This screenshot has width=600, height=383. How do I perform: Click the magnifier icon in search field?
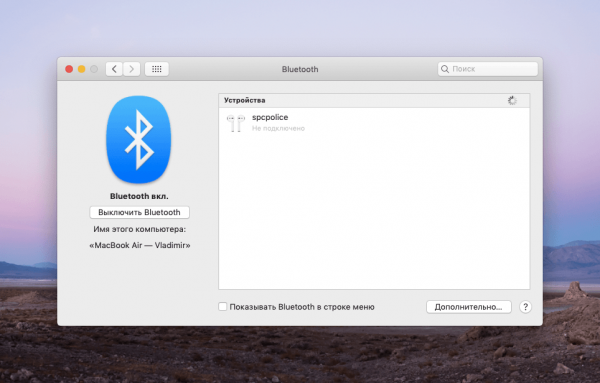pos(445,69)
